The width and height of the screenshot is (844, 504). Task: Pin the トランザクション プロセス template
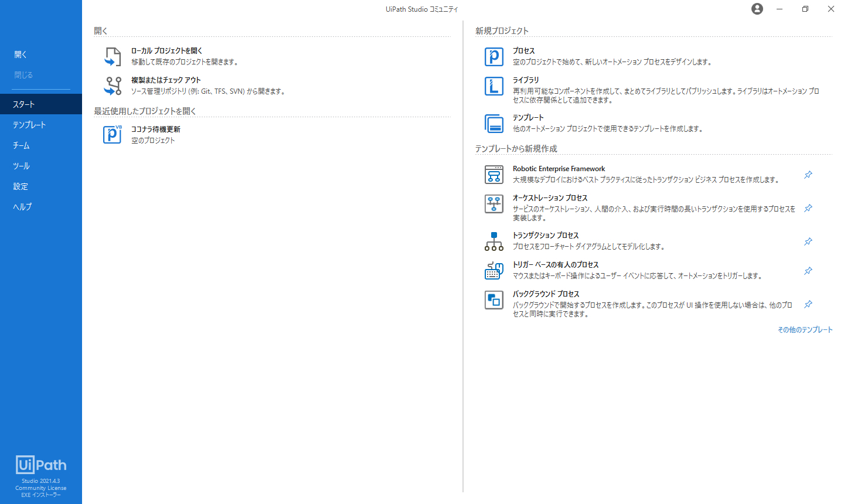[808, 241]
